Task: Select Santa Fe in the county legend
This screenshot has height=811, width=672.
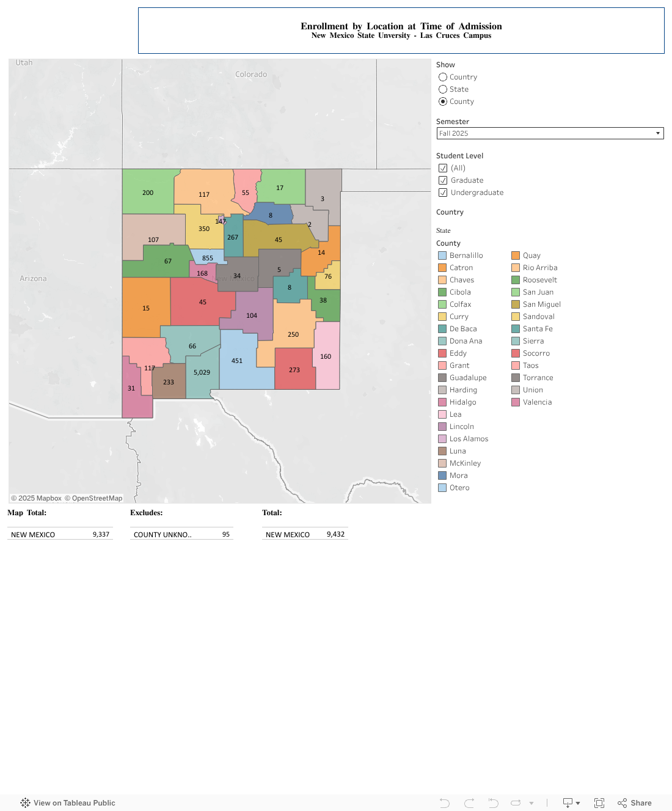Action: point(538,329)
